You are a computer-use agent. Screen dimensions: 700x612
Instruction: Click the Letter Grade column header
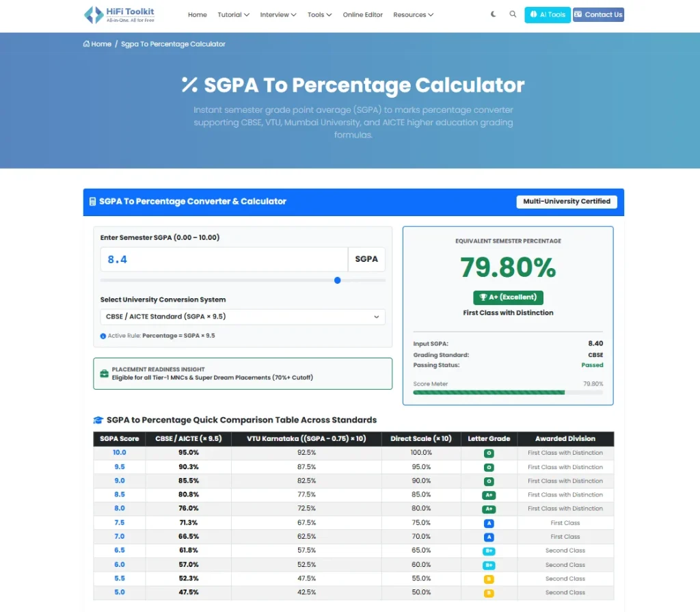[x=489, y=439]
